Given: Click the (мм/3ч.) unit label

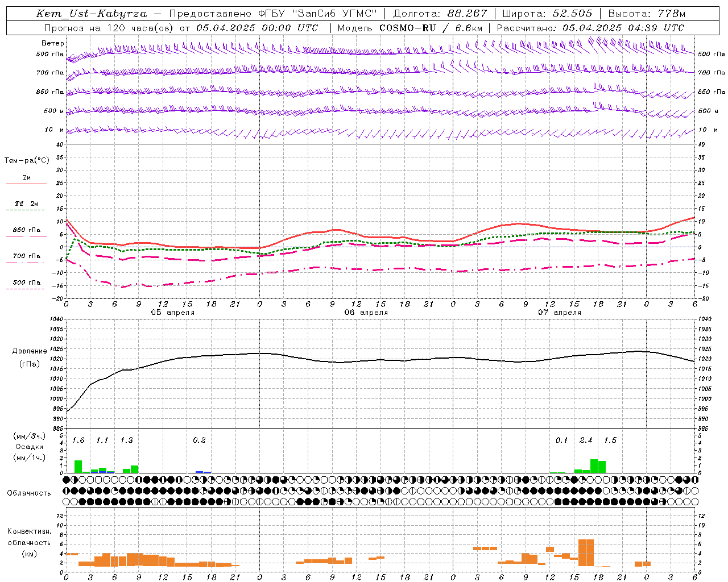Looking at the screenshot, I should [30, 436].
